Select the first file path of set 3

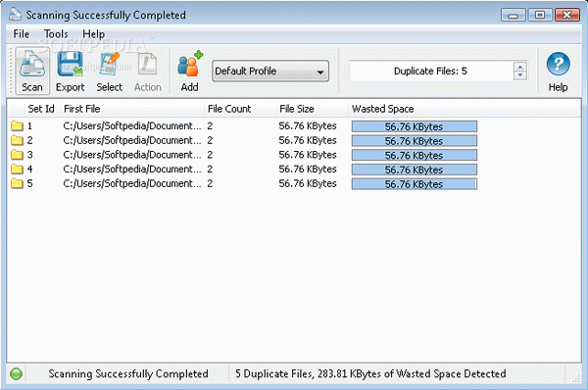pyautogui.click(x=132, y=155)
